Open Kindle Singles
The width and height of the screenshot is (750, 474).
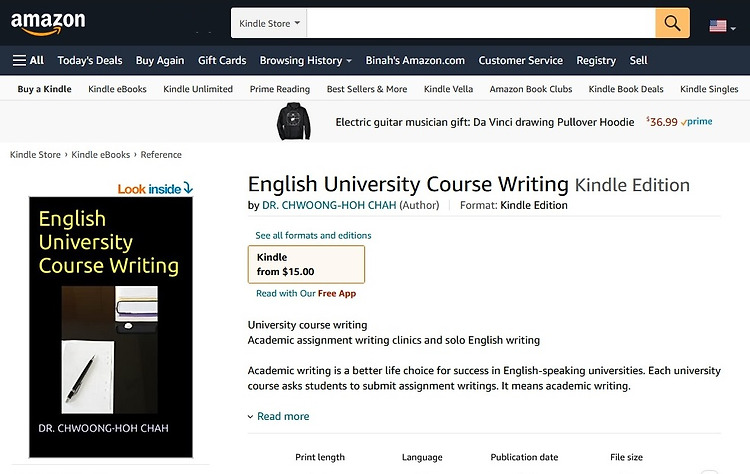tap(709, 89)
